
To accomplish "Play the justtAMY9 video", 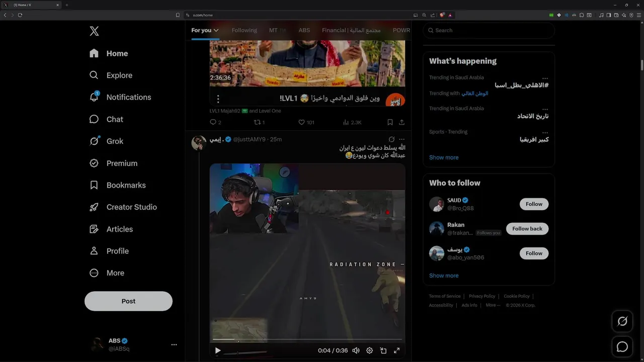I will 218,350.
